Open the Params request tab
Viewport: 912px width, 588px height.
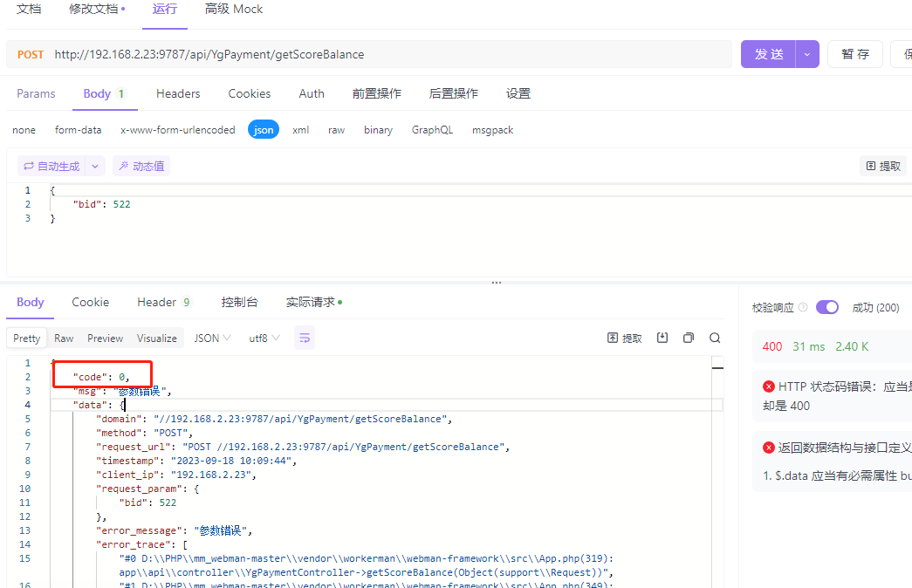point(36,93)
